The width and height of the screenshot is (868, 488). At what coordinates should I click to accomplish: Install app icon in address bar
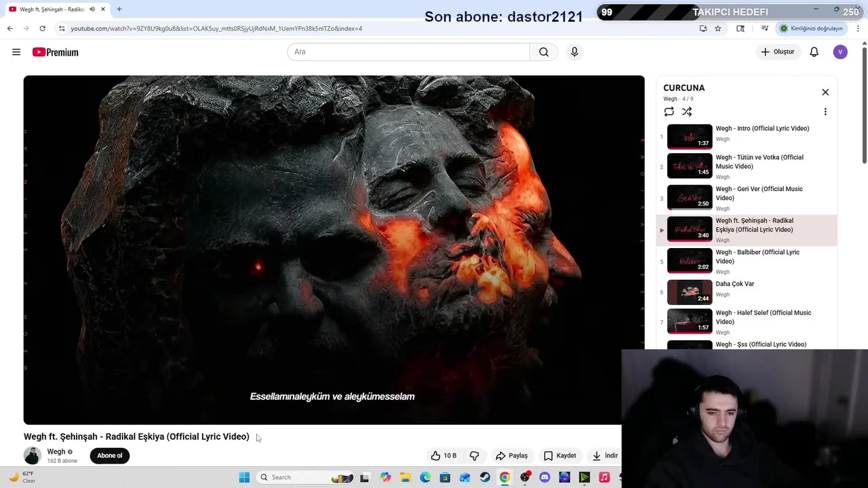tap(703, 28)
